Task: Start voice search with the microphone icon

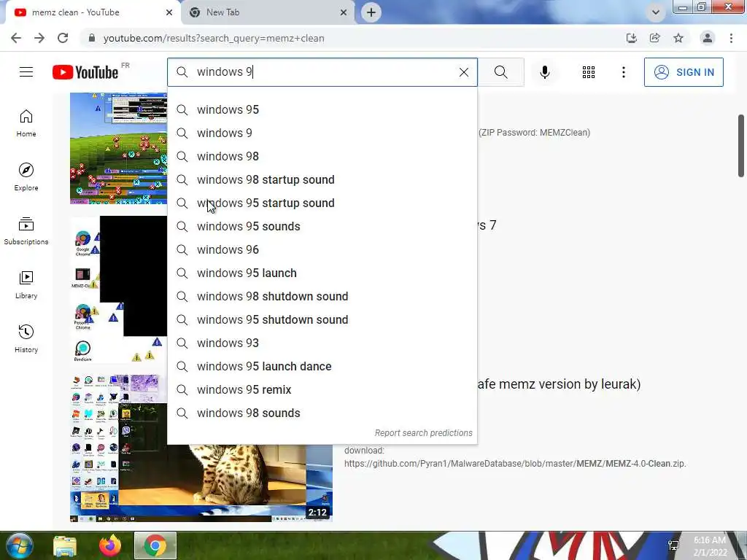Action: pos(544,72)
